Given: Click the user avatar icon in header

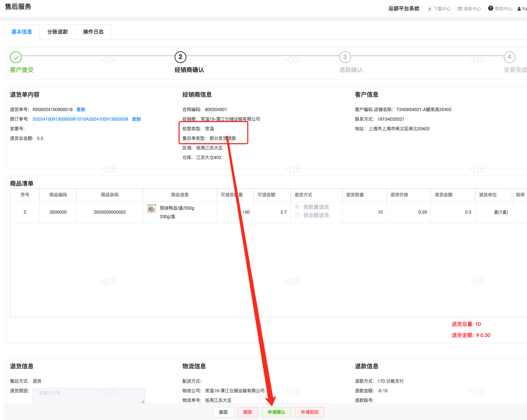Looking at the screenshot, I should tap(519, 9).
